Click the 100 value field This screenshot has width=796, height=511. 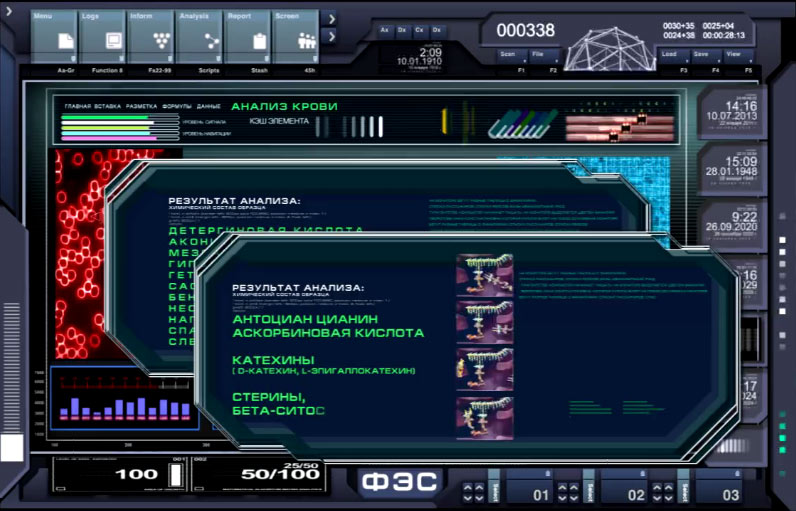[119, 474]
